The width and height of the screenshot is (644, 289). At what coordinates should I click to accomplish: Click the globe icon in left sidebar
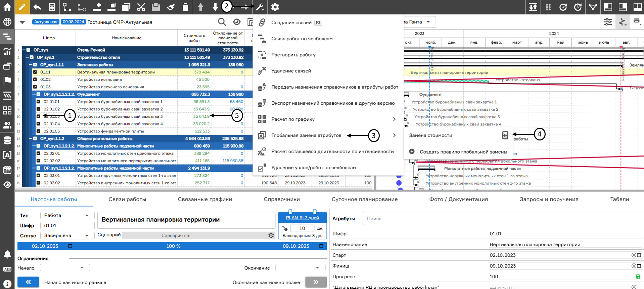click(7, 22)
